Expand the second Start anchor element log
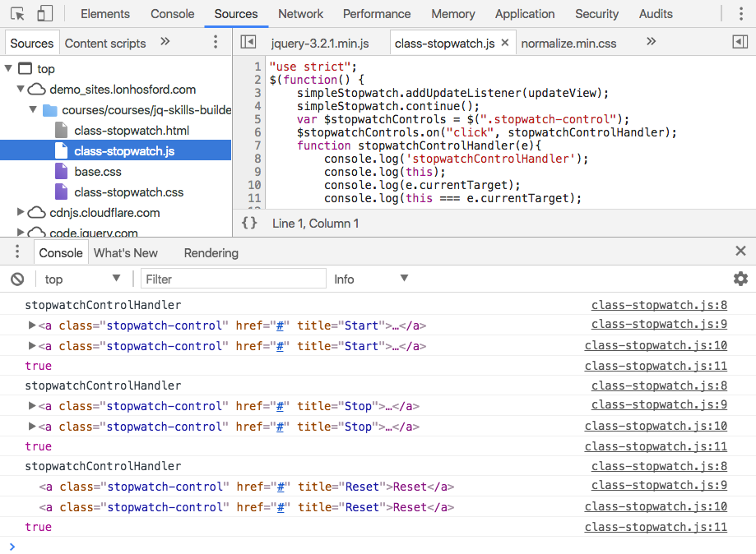Viewport: 756px width, 554px height. pyautogui.click(x=32, y=345)
